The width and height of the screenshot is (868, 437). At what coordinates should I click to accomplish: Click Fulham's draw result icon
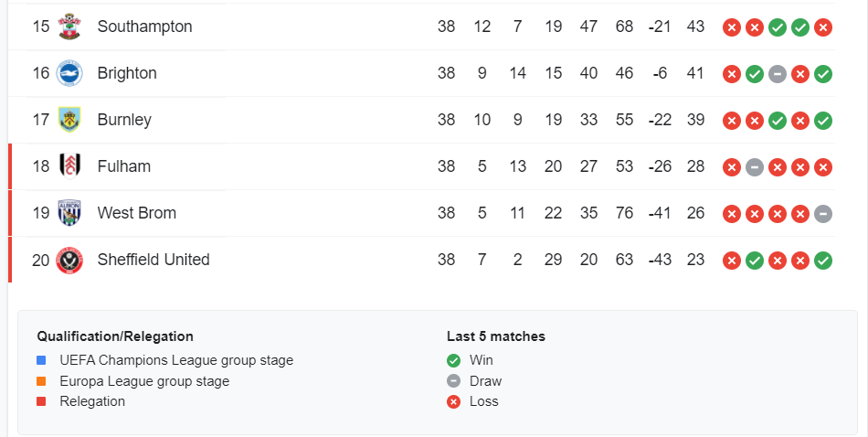754,167
